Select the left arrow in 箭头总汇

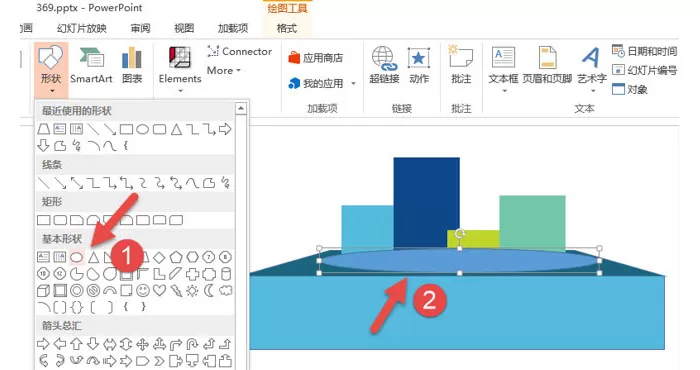click(x=60, y=344)
